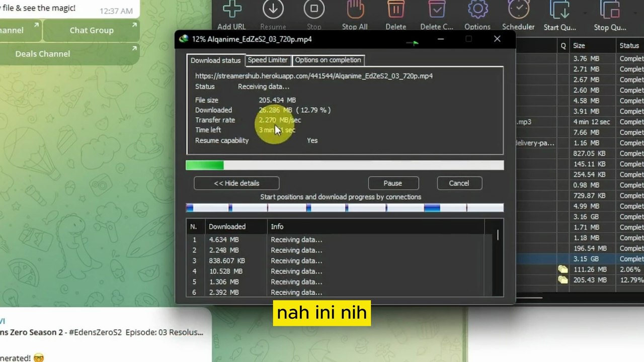644x362 pixels.
Task: Click the 12.79% status cell in IDM list
Action: [x=631, y=280]
